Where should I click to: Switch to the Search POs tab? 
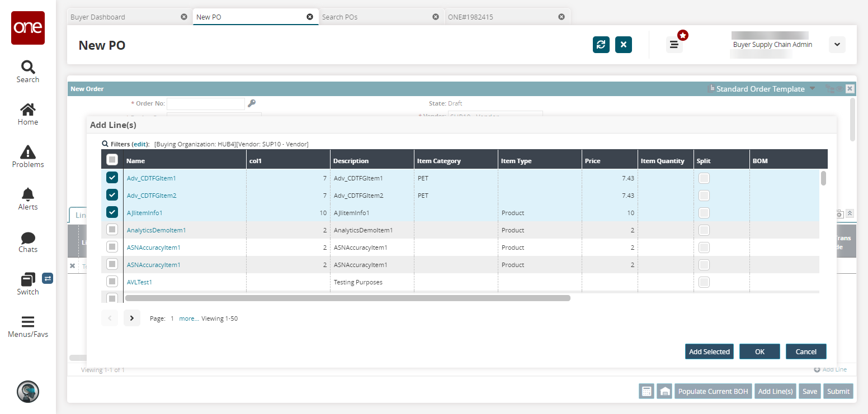coord(339,17)
